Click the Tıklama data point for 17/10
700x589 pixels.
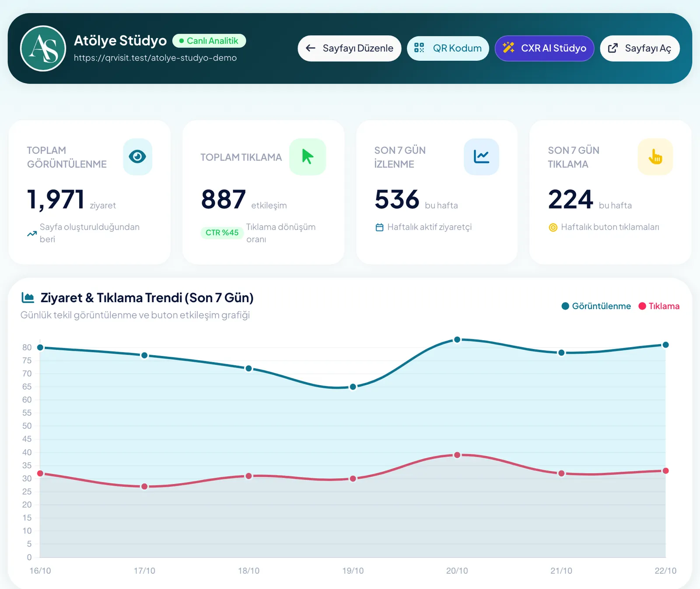coord(144,487)
